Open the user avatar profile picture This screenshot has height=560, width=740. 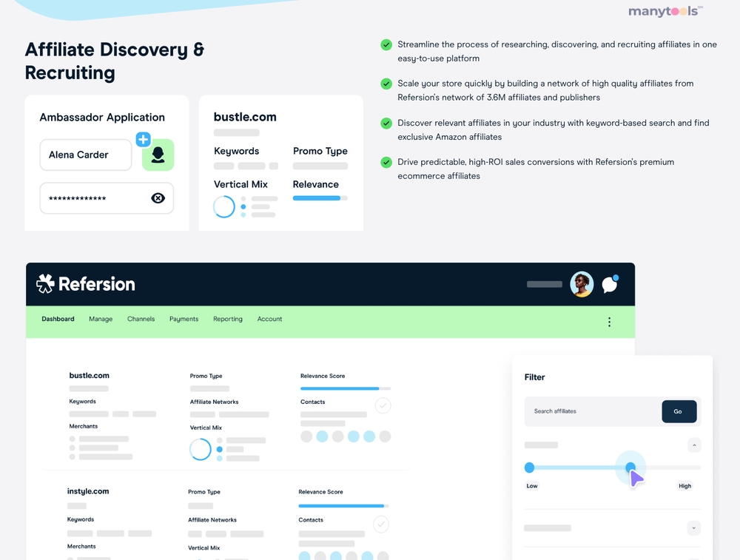[582, 284]
